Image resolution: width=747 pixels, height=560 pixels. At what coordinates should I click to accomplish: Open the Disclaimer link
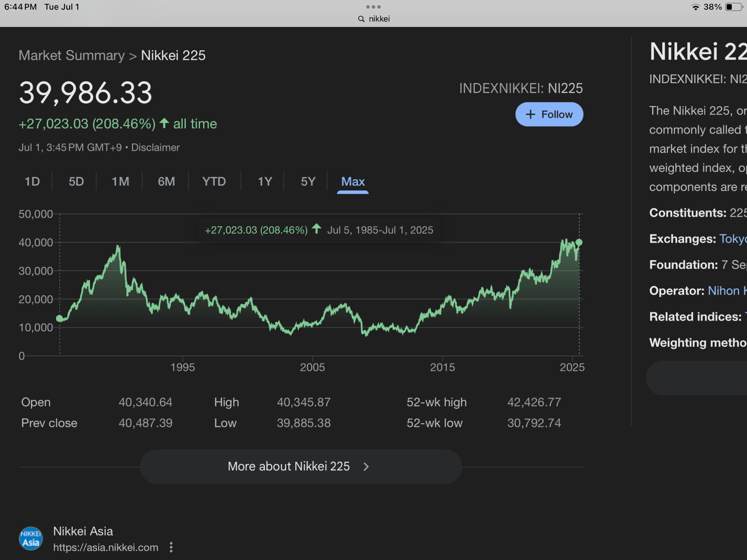point(155,148)
